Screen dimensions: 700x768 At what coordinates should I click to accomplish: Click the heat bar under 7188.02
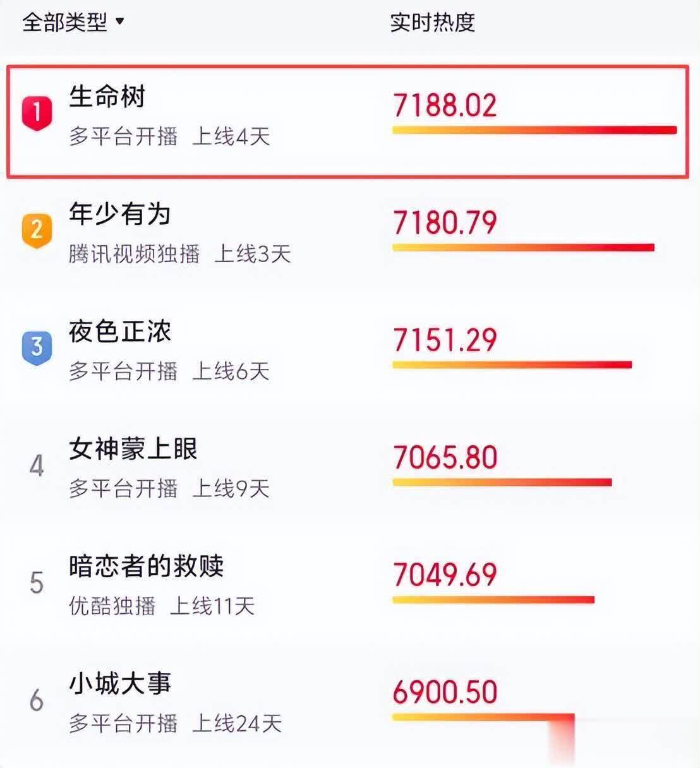pyautogui.click(x=534, y=131)
